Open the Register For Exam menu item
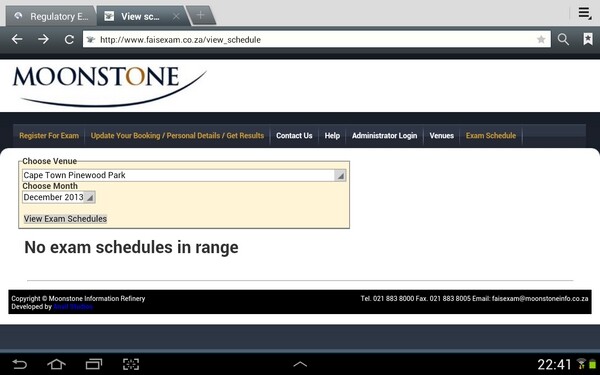Image resolution: width=600 pixels, height=375 pixels. pos(49,135)
